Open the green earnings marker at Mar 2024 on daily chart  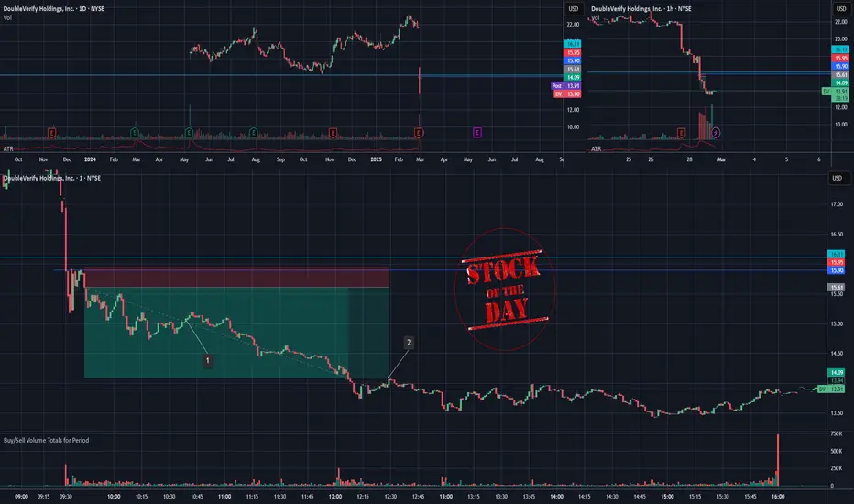click(135, 132)
